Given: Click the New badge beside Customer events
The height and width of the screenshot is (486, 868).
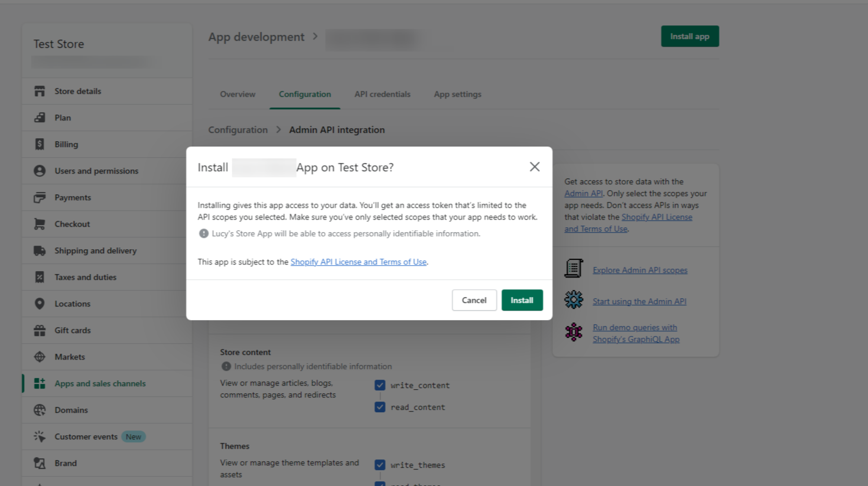Looking at the screenshot, I should (x=134, y=436).
